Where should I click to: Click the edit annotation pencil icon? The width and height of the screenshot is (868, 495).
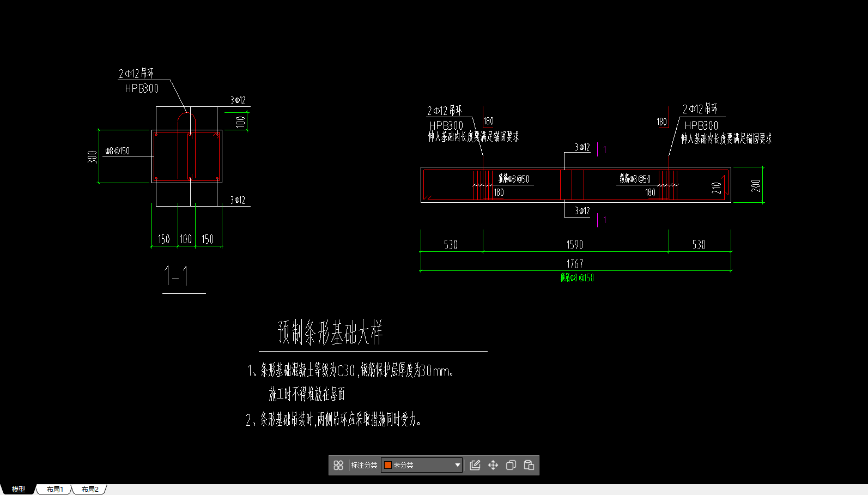coord(475,465)
